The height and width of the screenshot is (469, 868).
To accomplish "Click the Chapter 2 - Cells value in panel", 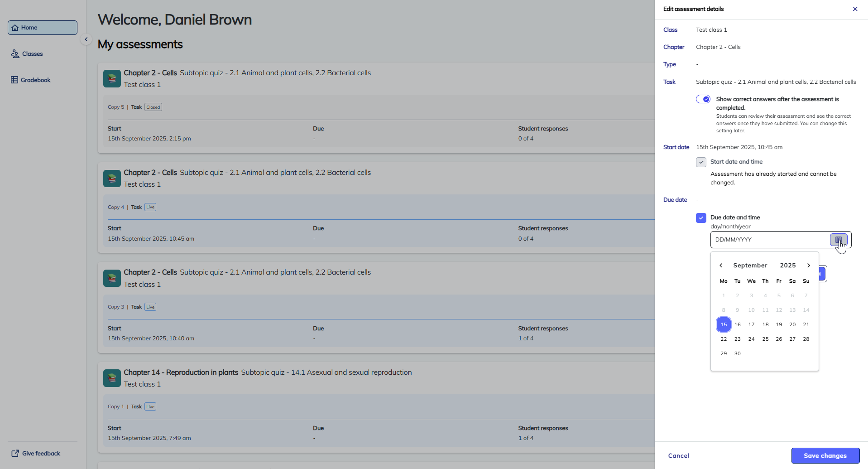I will click(x=718, y=47).
